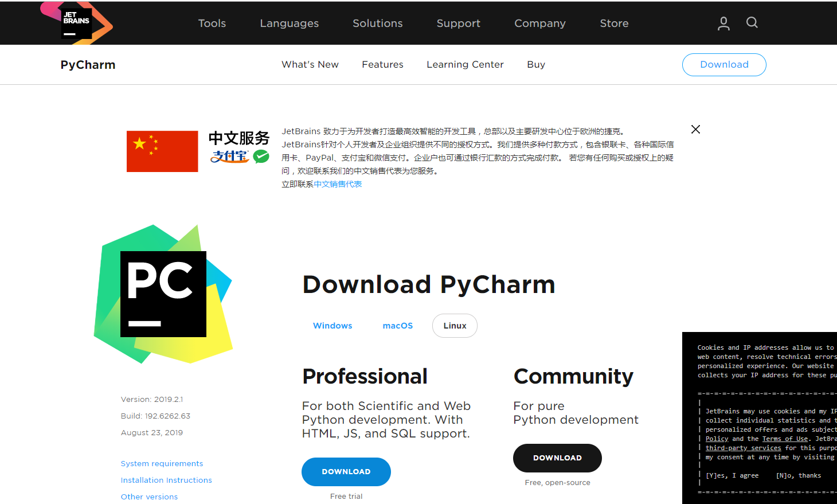Open the Policy link in cookie notice

point(717,439)
